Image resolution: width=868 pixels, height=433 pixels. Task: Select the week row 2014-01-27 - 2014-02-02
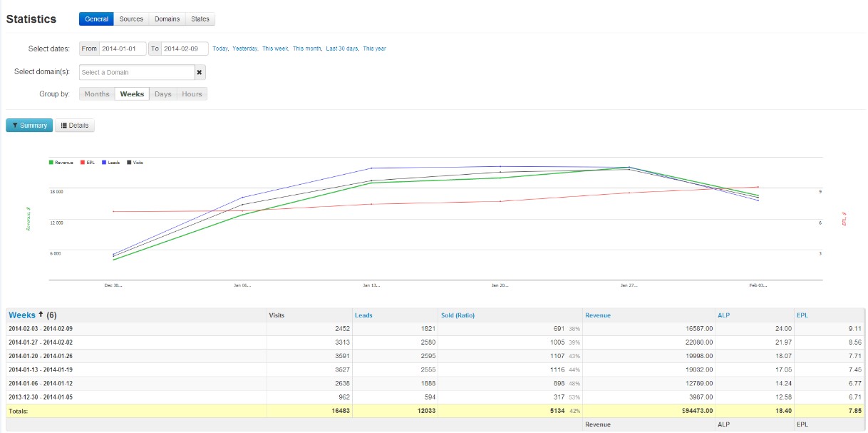[x=435, y=342]
